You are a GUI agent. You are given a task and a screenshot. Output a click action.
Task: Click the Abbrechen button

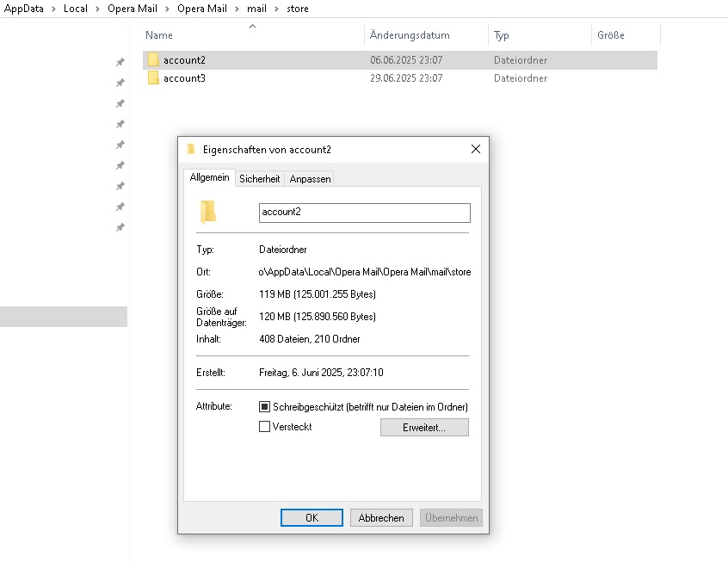point(381,517)
